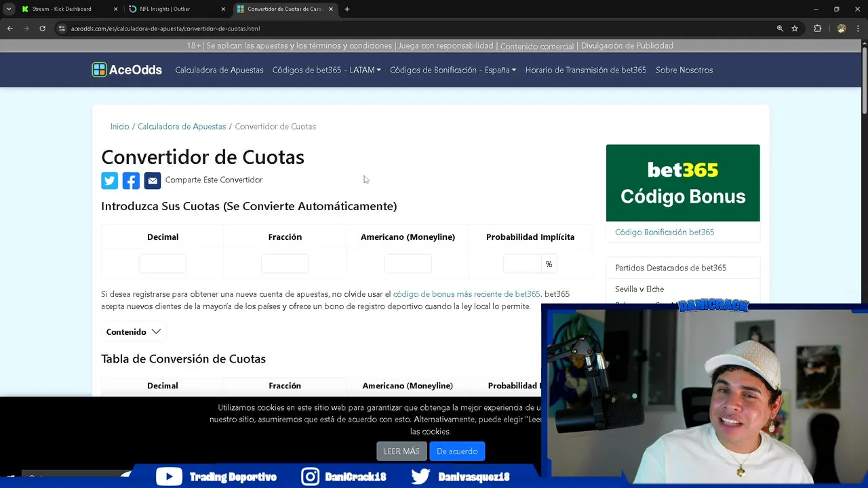Screen dimensions: 868x488
Task: Open Horario de Transmisión de bet365
Action: click(586, 70)
